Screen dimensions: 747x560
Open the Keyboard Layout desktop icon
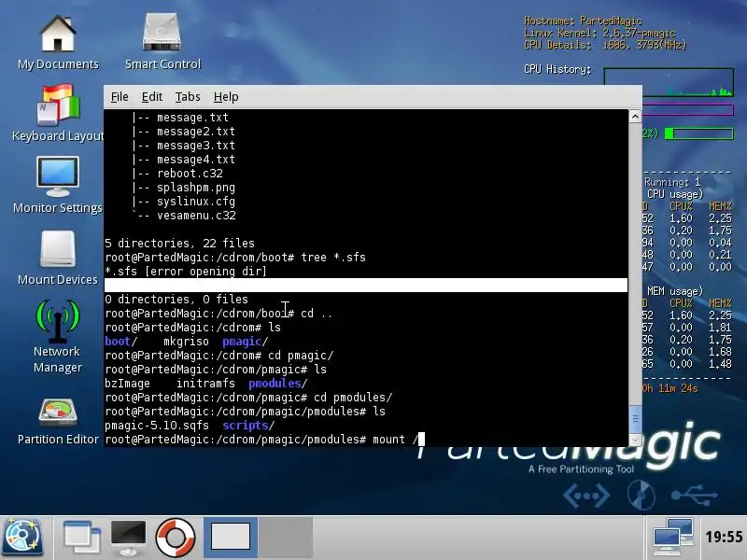coord(58,113)
